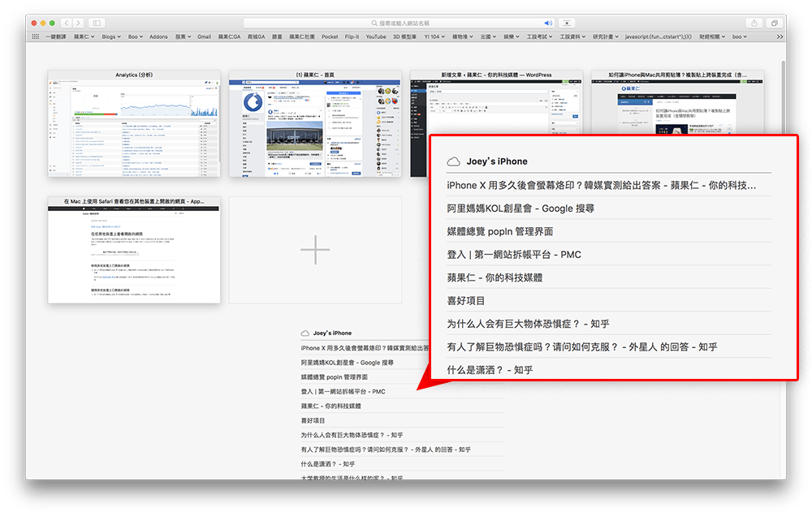The image size is (812, 516).
Task: Open iPhone X 用多久後會螢幕烙印 iCloud tab
Action: (365, 348)
